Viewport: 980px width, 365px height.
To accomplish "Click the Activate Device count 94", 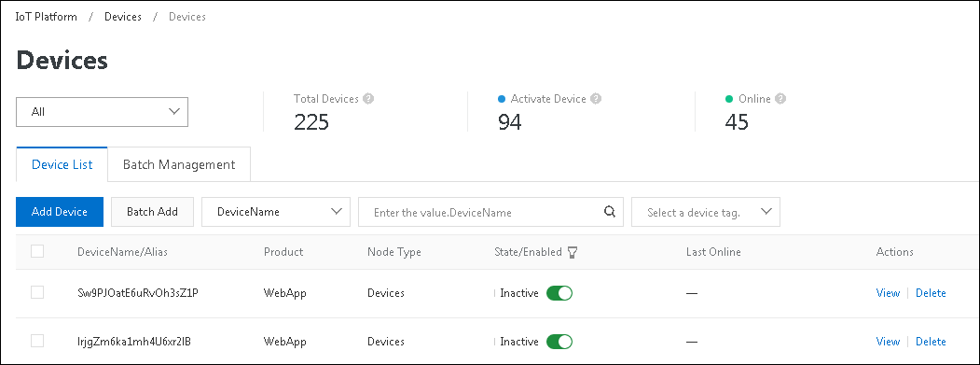I will tap(509, 122).
